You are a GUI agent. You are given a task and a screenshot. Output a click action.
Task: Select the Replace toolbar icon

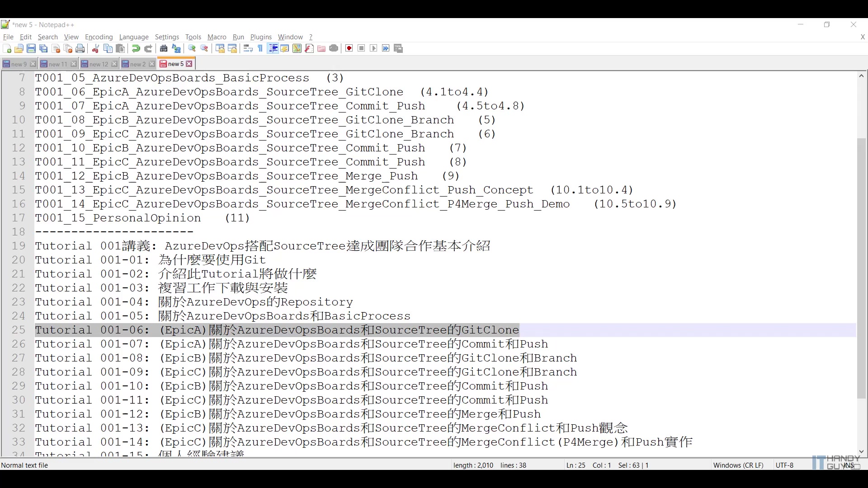point(176,48)
